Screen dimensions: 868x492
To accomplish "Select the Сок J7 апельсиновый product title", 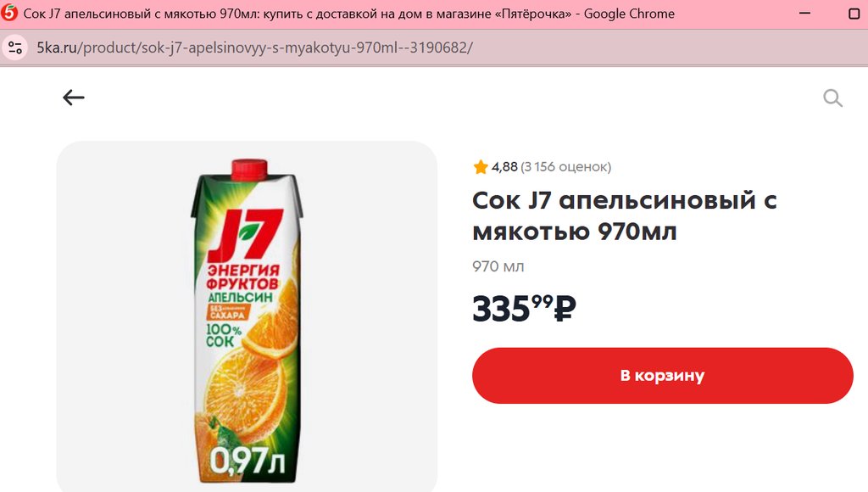I will pyautogui.click(x=625, y=216).
